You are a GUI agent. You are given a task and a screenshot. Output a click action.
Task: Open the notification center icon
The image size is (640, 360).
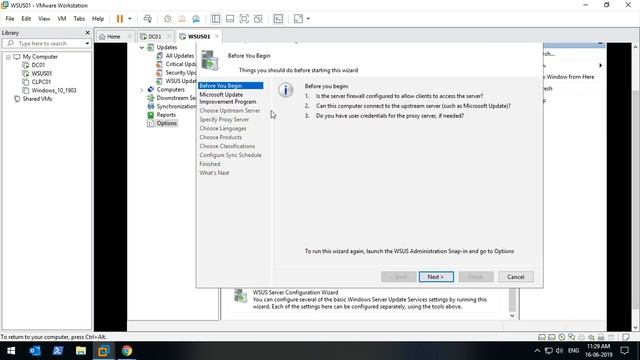click(x=624, y=351)
